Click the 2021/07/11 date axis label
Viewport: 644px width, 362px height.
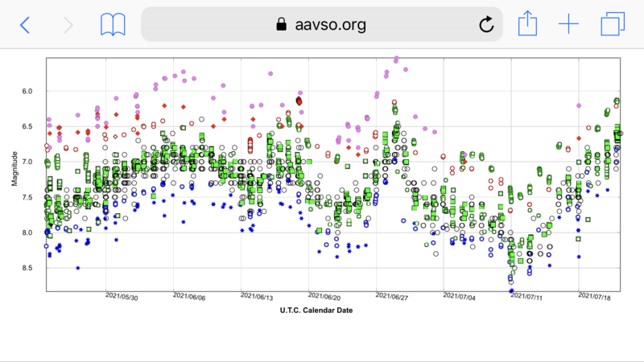click(x=526, y=297)
